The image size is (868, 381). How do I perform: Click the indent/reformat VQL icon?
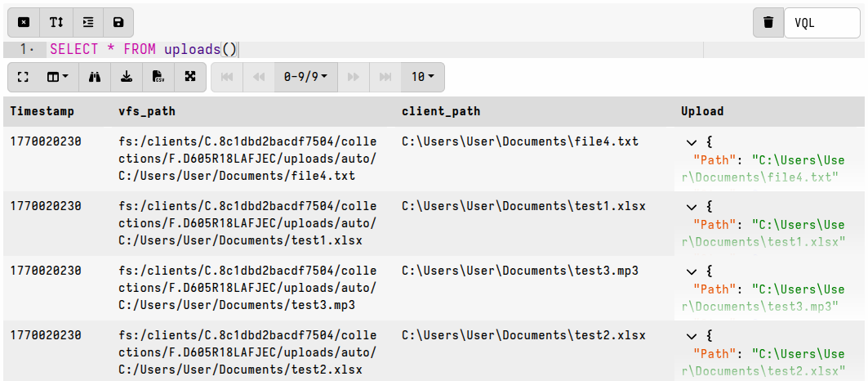[x=88, y=22]
